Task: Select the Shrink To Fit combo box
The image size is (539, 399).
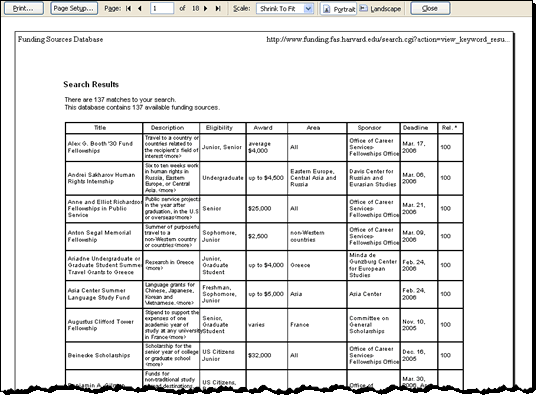Action: pos(285,9)
